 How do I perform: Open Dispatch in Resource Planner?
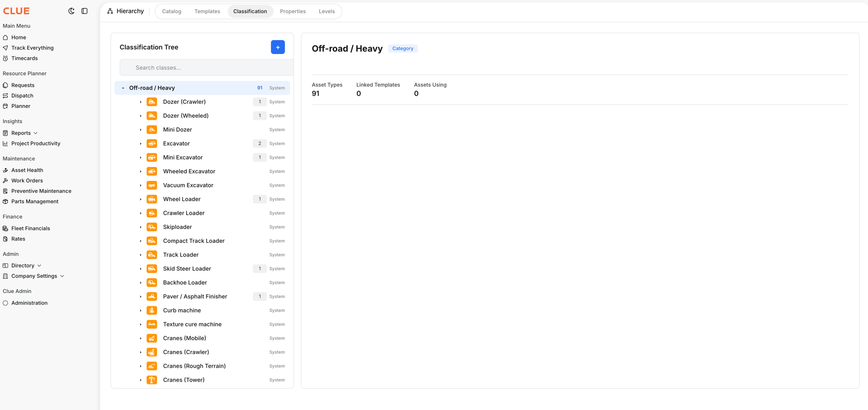(22, 95)
